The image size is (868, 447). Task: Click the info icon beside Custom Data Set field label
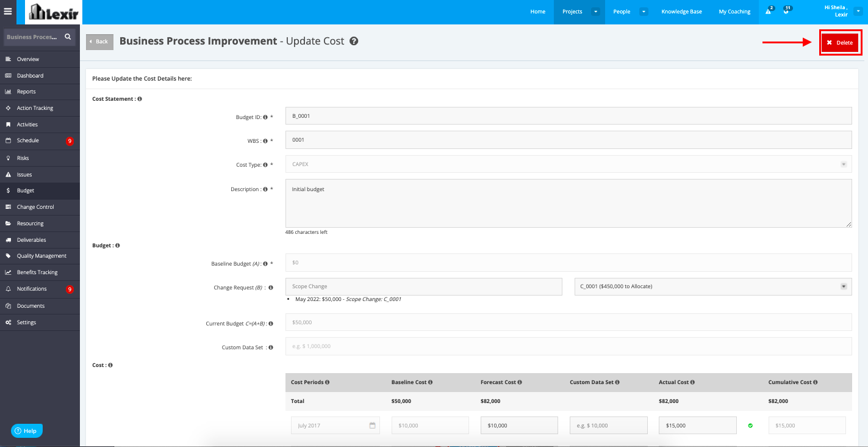(270, 347)
